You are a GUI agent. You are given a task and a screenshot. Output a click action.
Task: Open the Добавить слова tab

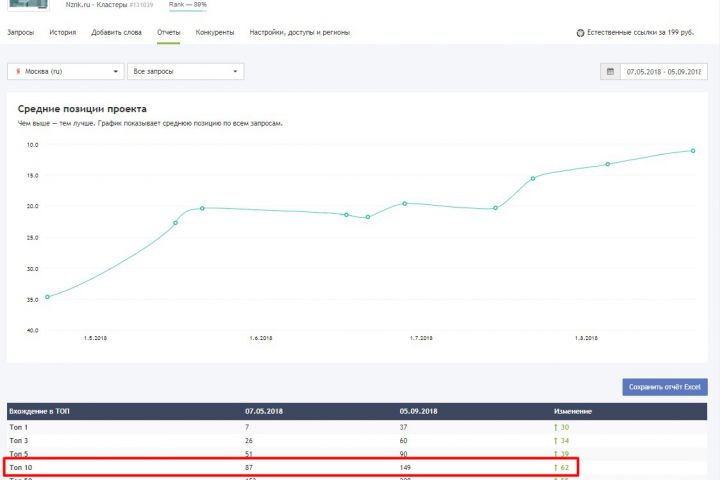pyautogui.click(x=116, y=33)
